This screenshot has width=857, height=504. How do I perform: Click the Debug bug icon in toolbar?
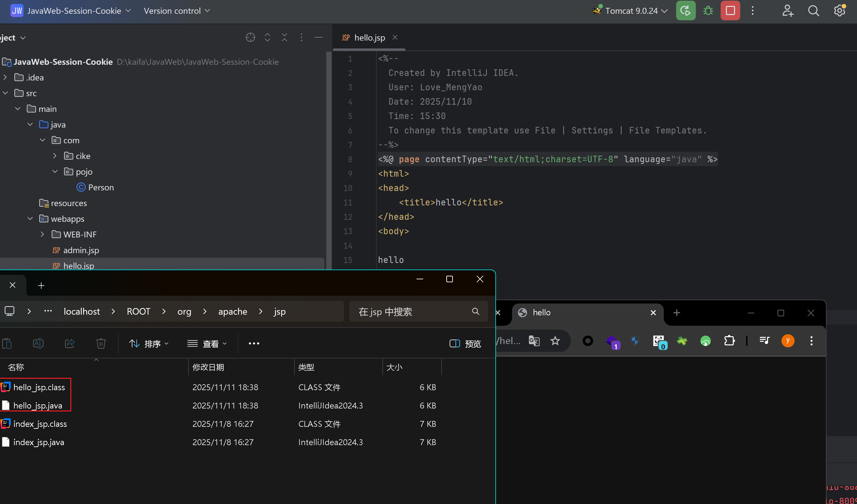pos(708,11)
